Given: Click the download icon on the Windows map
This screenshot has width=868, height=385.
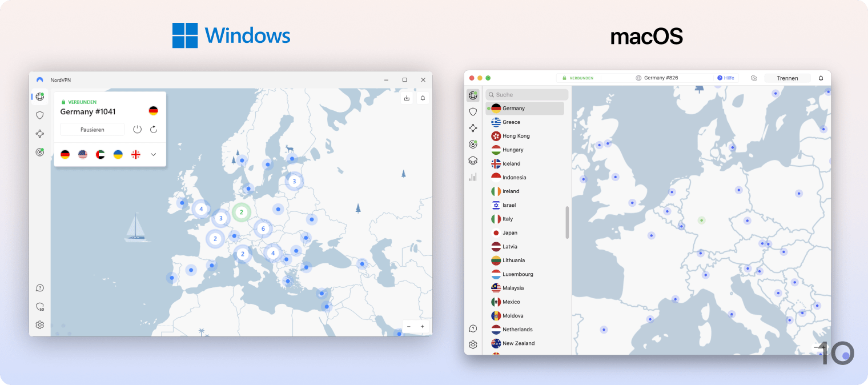Looking at the screenshot, I should [x=407, y=98].
